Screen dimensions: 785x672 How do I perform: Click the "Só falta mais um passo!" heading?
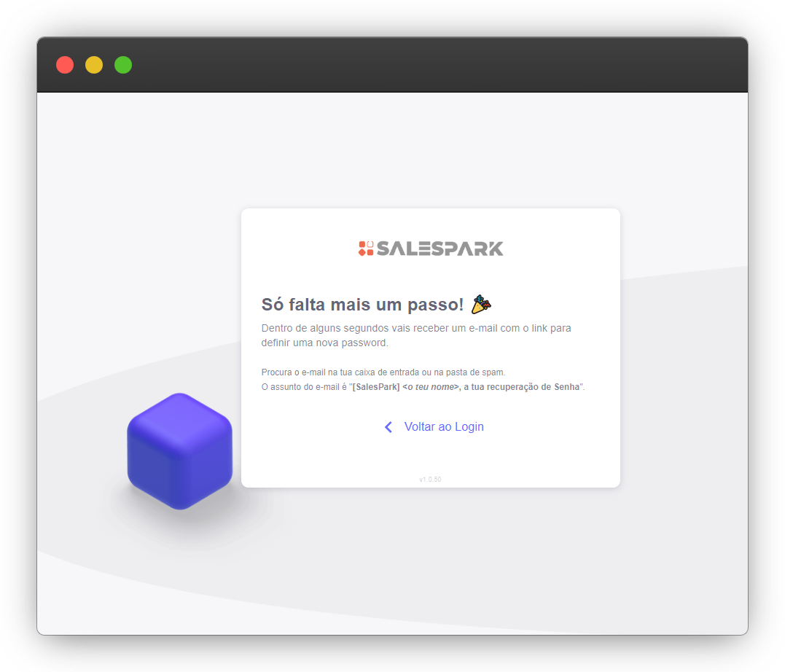(x=362, y=305)
